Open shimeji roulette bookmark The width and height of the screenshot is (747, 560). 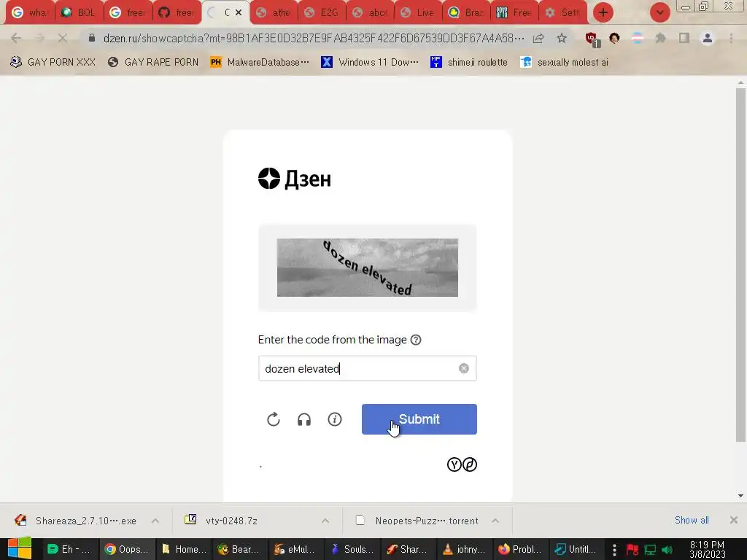(x=469, y=62)
